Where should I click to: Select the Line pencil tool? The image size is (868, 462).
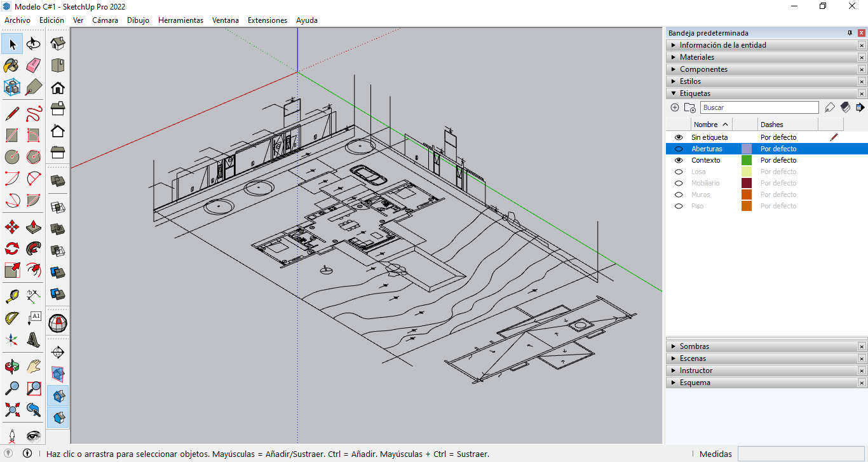point(12,114)
